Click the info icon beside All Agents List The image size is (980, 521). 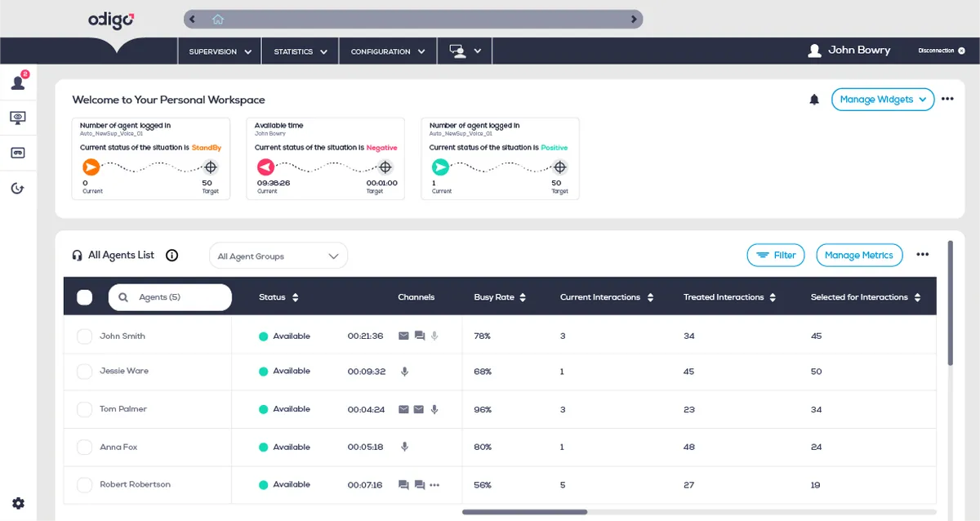(171, 256)
